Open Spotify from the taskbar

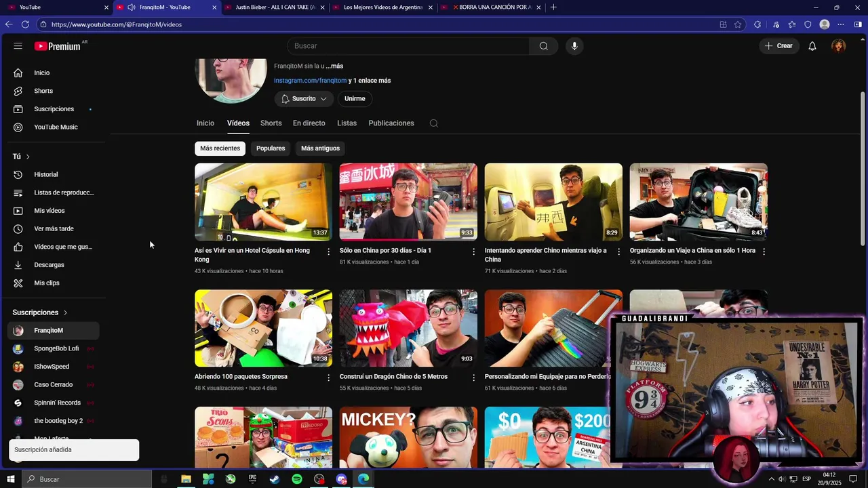(297, 479)
